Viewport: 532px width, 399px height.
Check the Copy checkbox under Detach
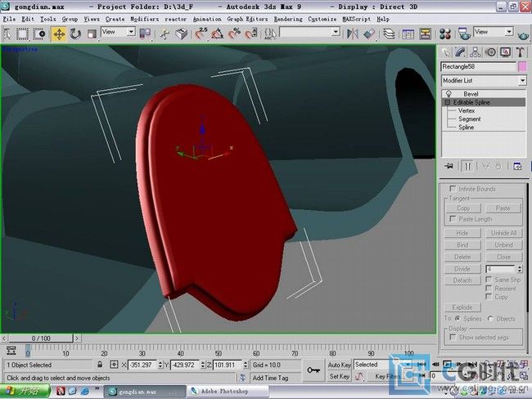click(489, 297)
